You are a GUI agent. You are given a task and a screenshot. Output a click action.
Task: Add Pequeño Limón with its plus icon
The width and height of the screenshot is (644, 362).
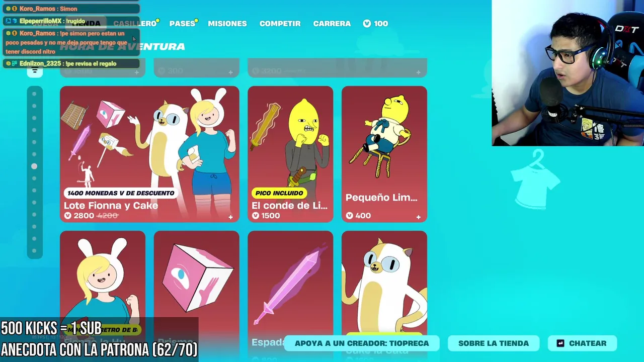[418, 217]
